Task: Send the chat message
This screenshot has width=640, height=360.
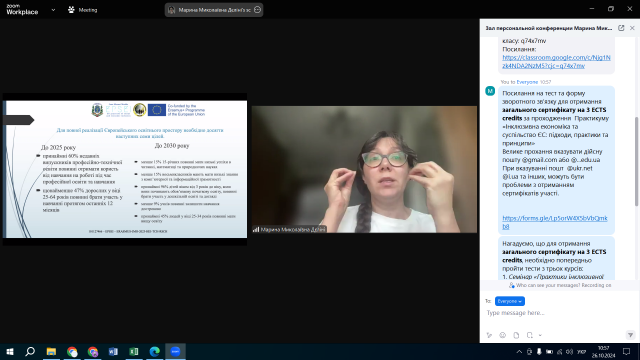Action: 630,335
